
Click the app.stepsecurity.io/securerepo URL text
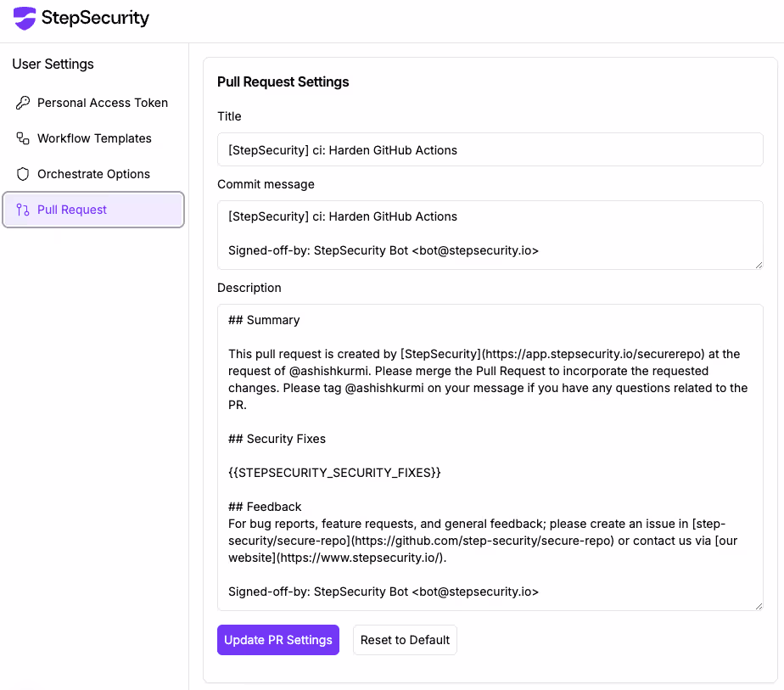click(593, 354)
